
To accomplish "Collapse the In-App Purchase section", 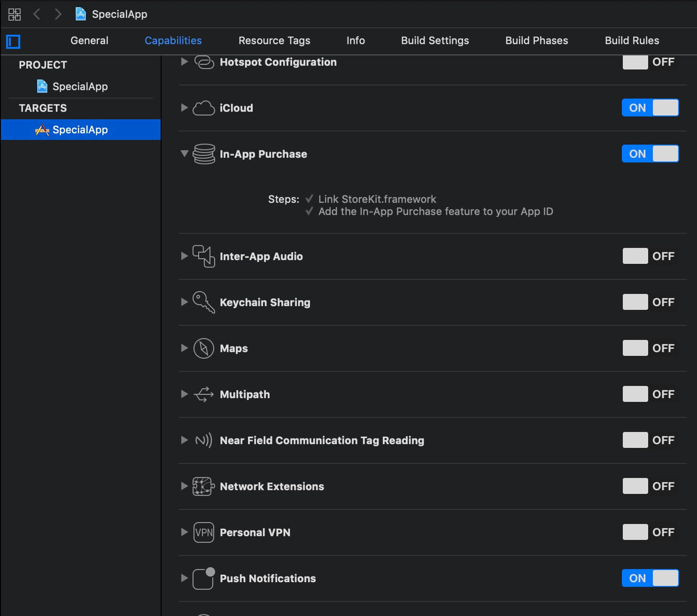I will pyautogui.click(x=185, y=154).
